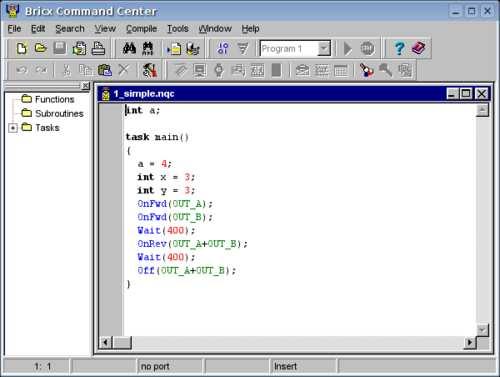Click the 'task main()' code line
Viewport: 500px width, 377px height.
tap(157, 137)
